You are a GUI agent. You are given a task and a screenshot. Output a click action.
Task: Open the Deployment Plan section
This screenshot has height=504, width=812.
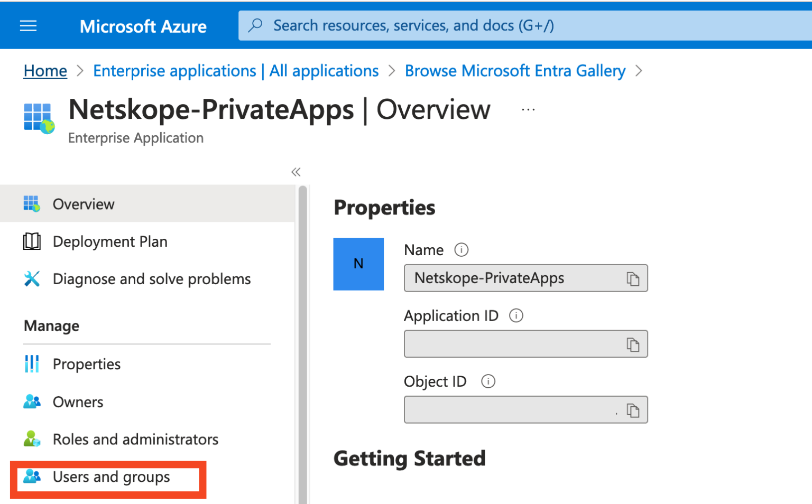[110, 241]
